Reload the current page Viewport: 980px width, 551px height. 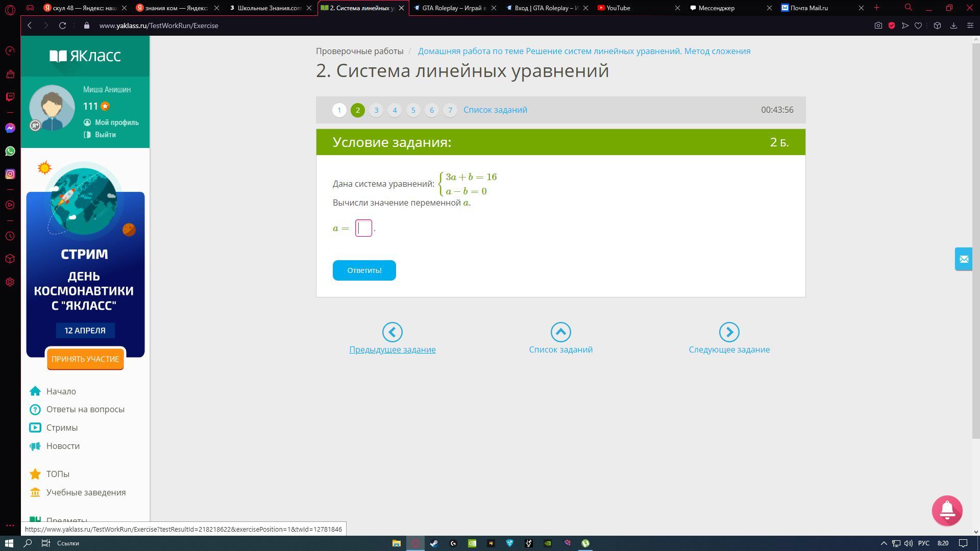pos(62,26)
